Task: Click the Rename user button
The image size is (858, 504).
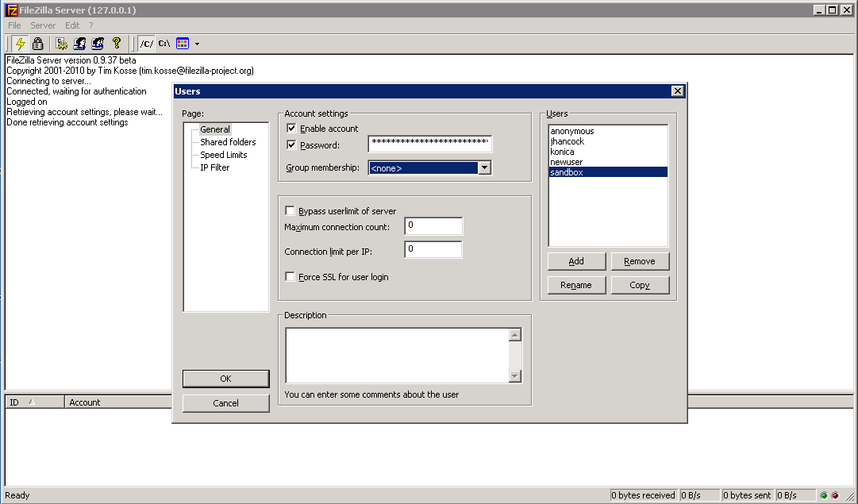Action: click(x=576, y=285)
